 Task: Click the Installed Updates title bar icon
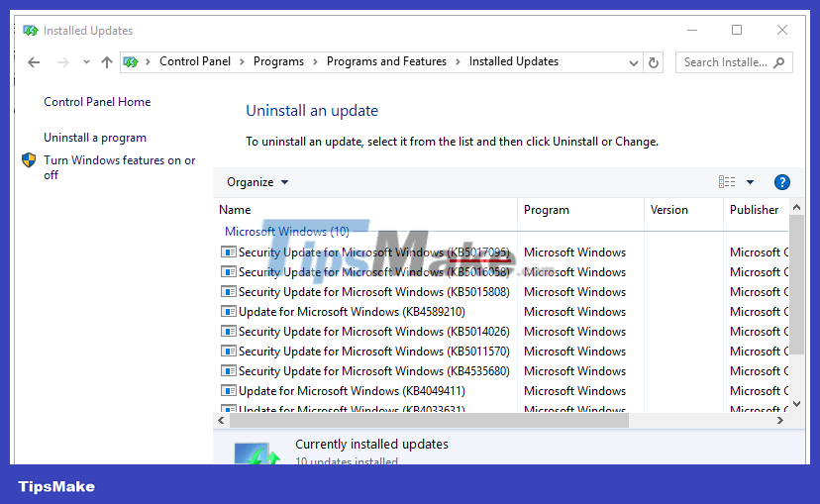pyautogui.click(x=31, y=31)
